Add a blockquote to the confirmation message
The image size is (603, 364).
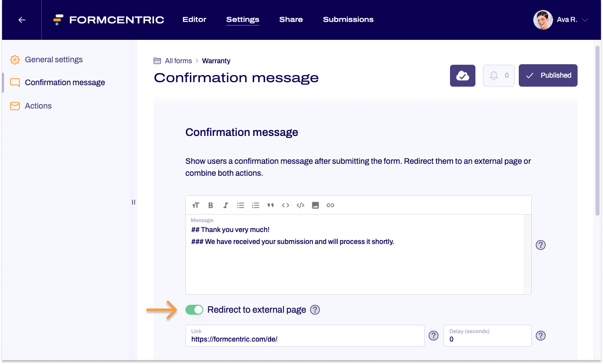click(x=271, y=205)
